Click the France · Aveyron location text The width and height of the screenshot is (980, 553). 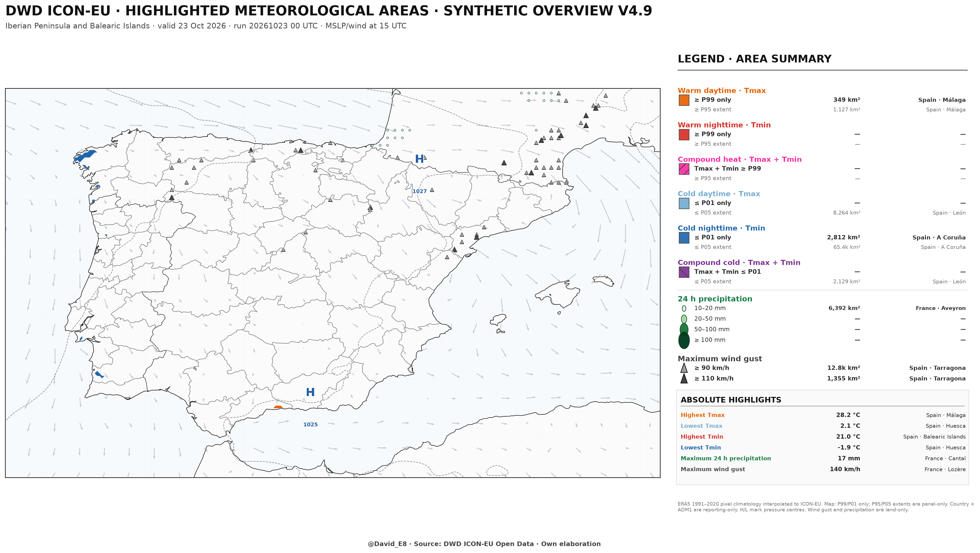[x=940, y=308]
